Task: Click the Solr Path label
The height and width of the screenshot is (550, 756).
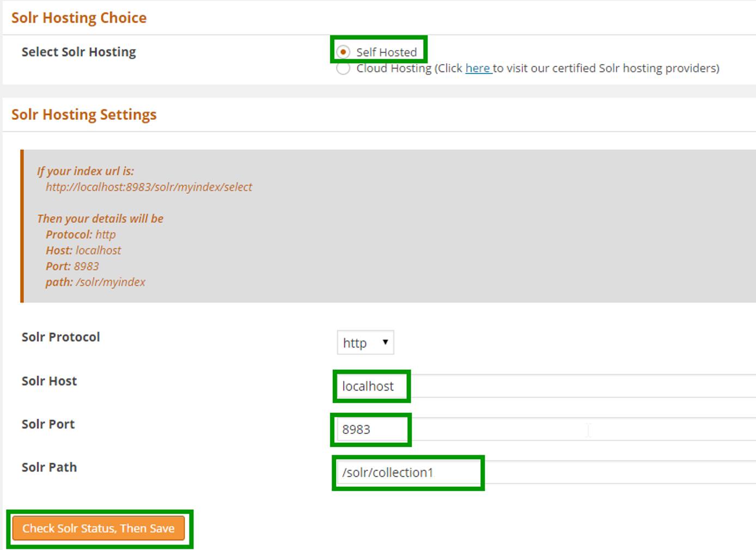Action: click(49, 467)
